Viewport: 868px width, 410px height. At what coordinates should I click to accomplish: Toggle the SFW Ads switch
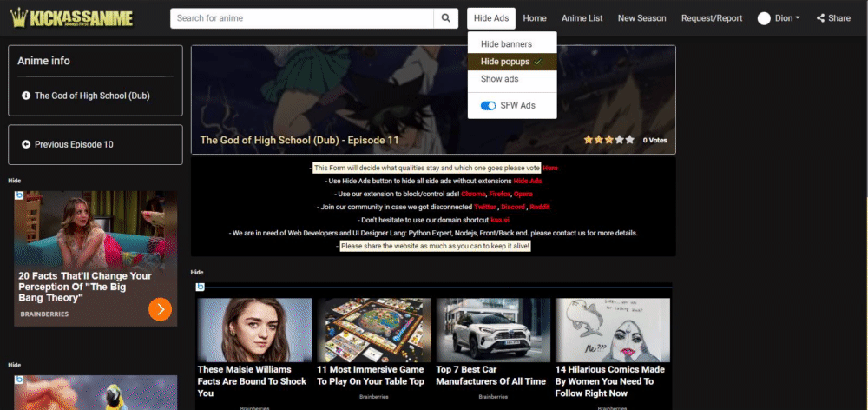click(x=488, y=106)
